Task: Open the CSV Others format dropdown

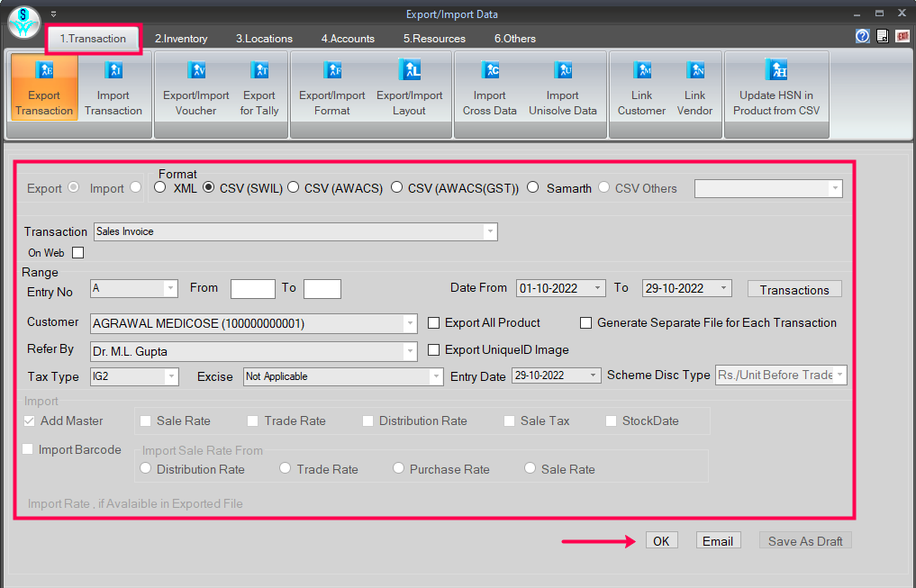Action: (x=835, y=188)
